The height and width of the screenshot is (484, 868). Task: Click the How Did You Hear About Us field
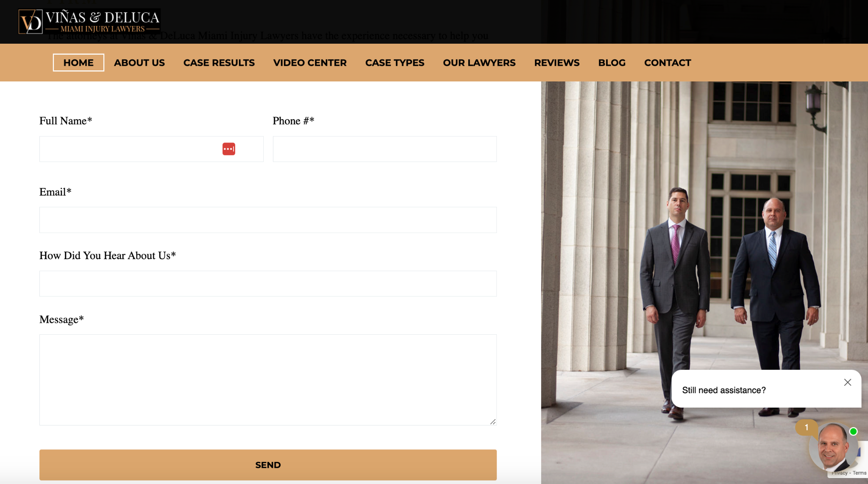point(268,283)
